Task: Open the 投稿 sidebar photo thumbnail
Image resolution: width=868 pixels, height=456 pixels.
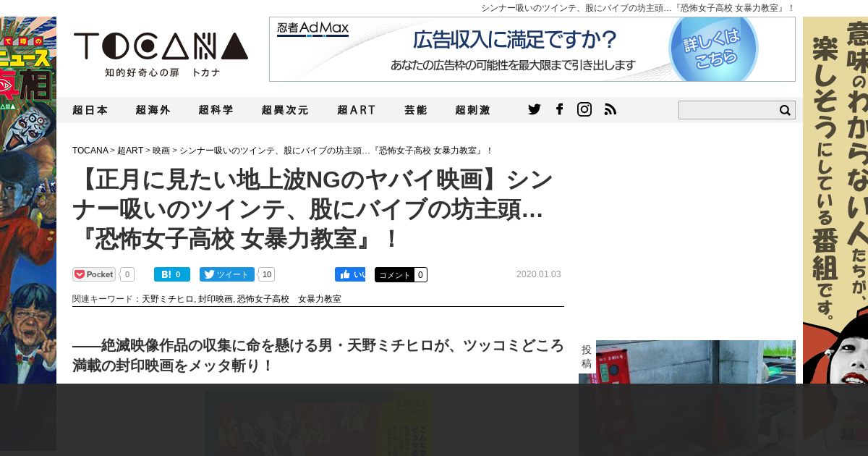Action: pyautogui.click(x=687, y=398)
